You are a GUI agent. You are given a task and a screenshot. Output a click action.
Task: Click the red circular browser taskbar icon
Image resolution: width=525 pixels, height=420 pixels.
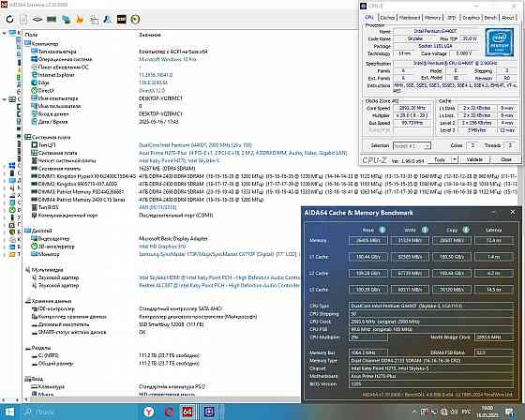pos(169,412)
